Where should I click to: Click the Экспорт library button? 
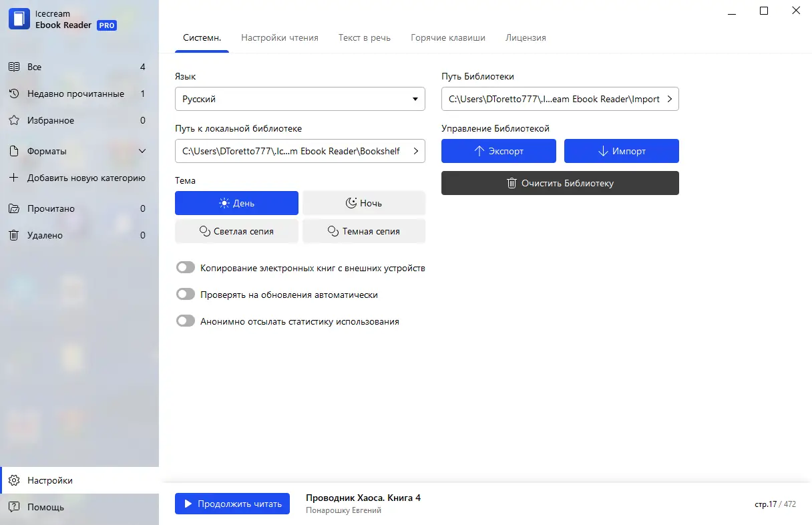click(499, 151)
